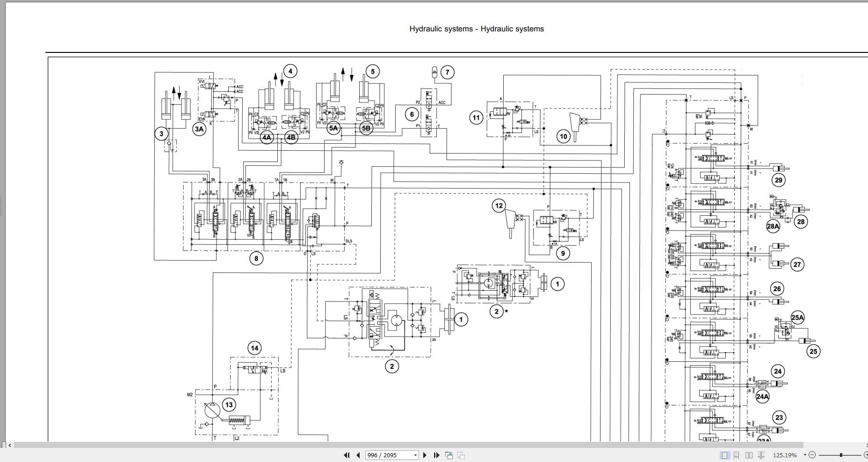
Task: Select continuous page layout
Action: [x=736, y=455]
